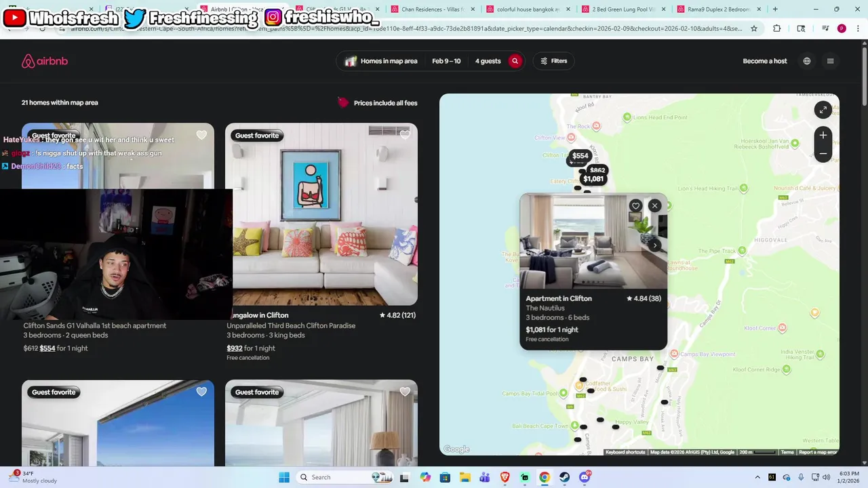Show next photo in The Nautilus popup
This screenshot has width=868, height=488.
[x=654, y=245]
